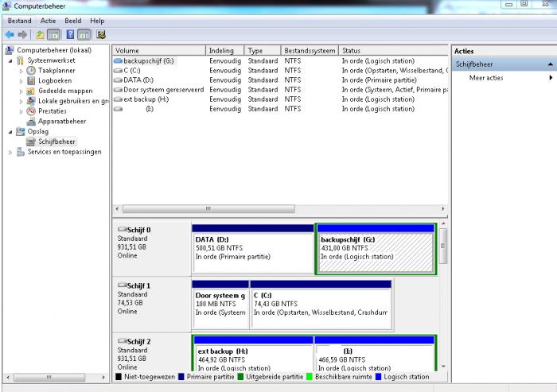Open Apparaatbeheer from the tree
Viewport: 557px width, 392px height.
click(61, 122)
